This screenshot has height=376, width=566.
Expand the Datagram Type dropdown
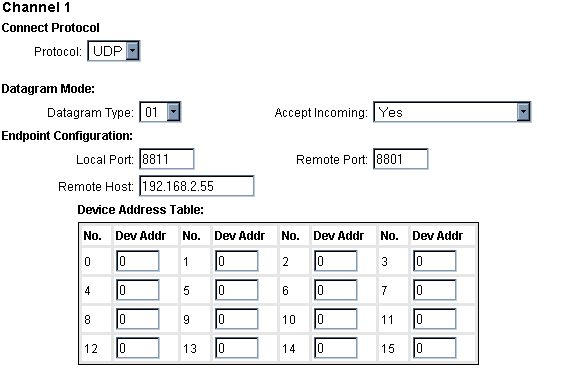coord(160,112)
